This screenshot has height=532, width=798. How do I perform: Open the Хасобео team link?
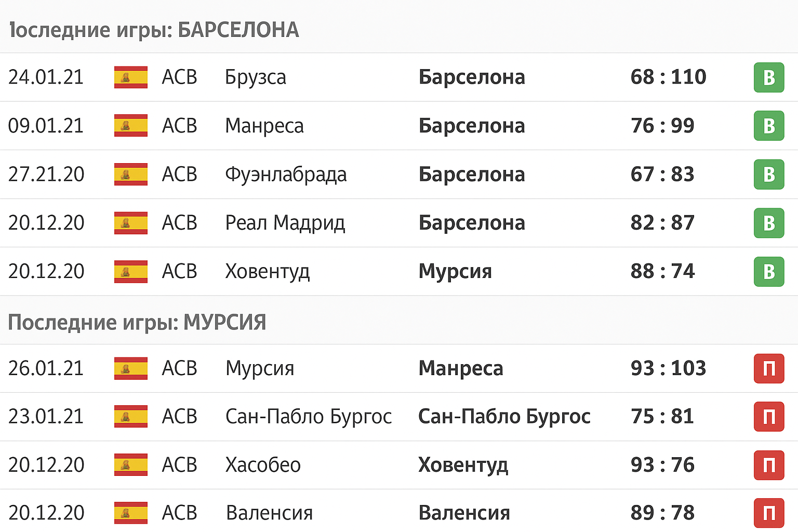click(x=263, y=465)
